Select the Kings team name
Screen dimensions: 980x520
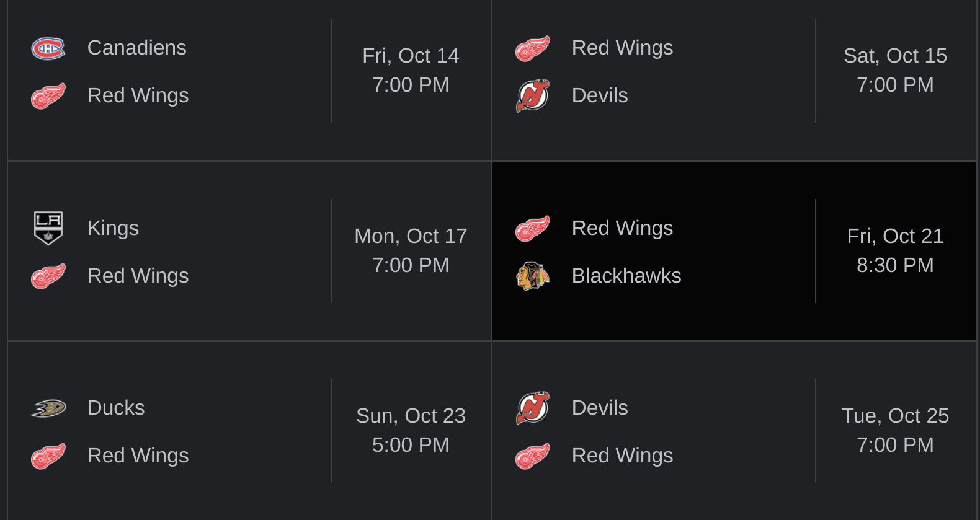113,228
